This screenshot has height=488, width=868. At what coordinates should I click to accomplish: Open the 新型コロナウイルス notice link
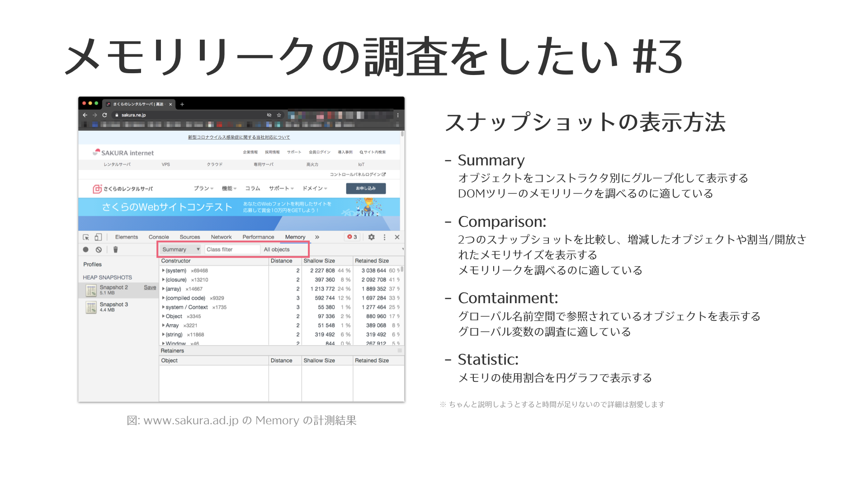[x=239, y=137]
